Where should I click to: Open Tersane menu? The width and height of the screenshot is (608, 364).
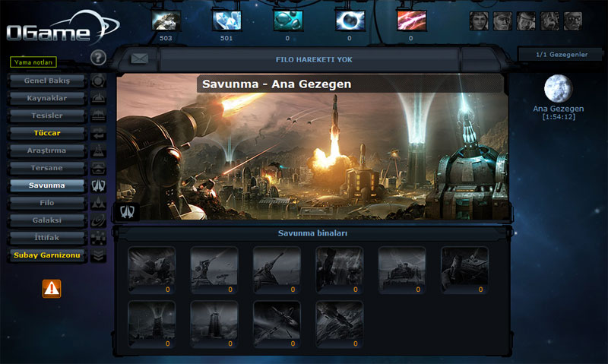47,168
